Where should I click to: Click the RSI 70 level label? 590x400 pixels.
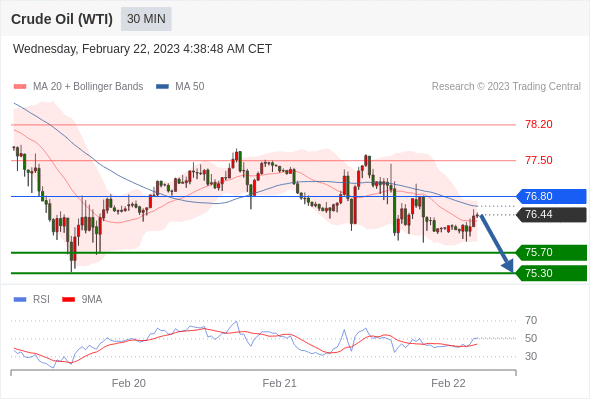coord(531,321)
